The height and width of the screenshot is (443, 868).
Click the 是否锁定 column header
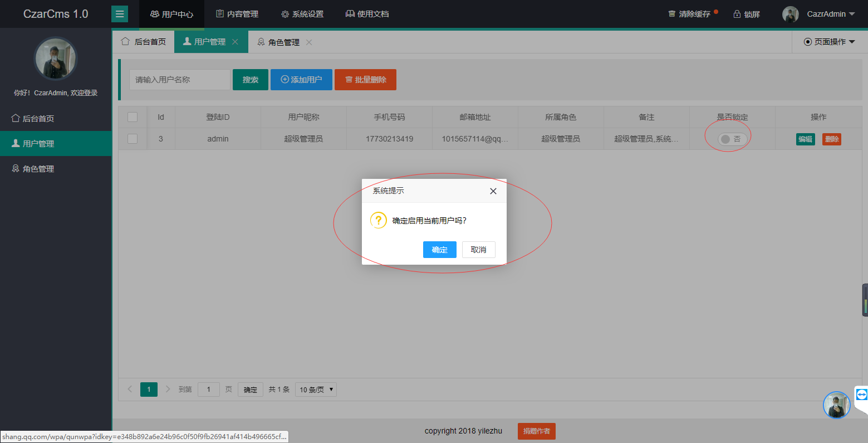click(x=732, y=117)
